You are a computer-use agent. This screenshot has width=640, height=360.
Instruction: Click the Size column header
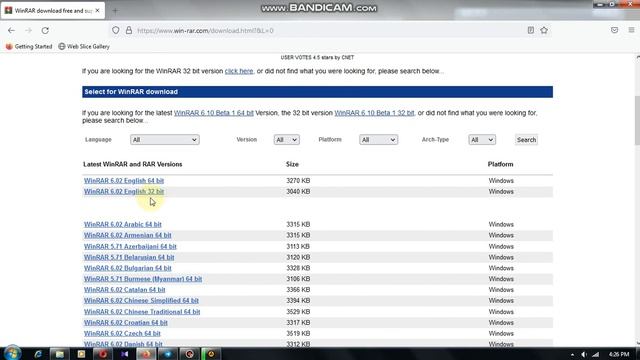(x=292, y=164)
